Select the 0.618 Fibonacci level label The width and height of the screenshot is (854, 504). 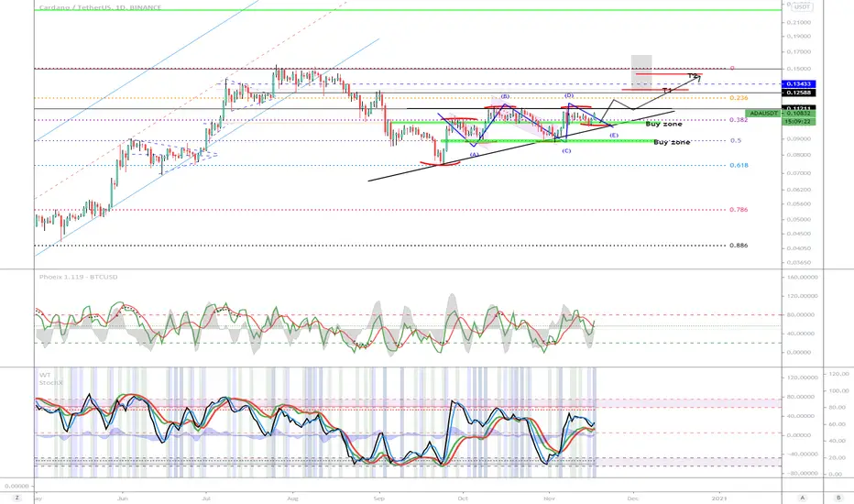[x=739, y=165]
